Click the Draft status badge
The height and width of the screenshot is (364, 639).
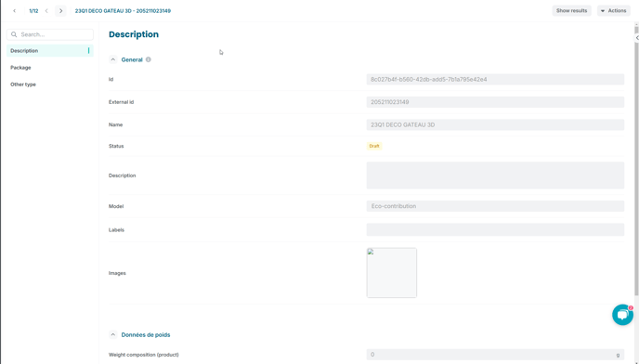click(x=374, y=146)
